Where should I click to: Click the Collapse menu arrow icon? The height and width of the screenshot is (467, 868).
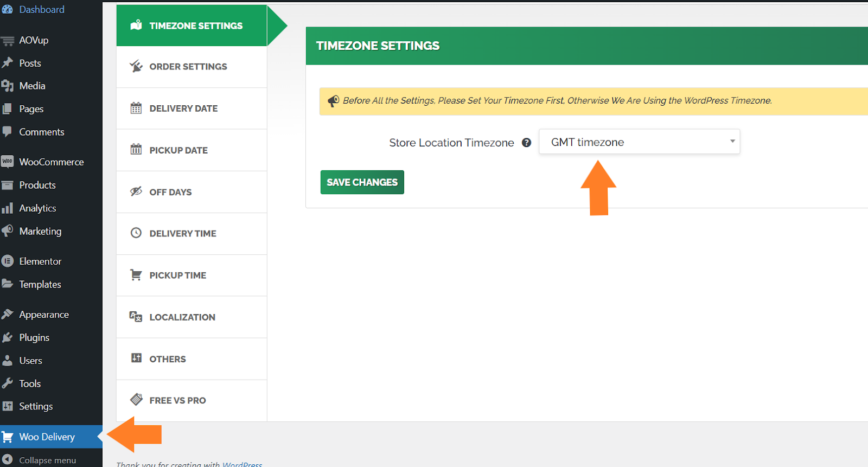point(7,459)
